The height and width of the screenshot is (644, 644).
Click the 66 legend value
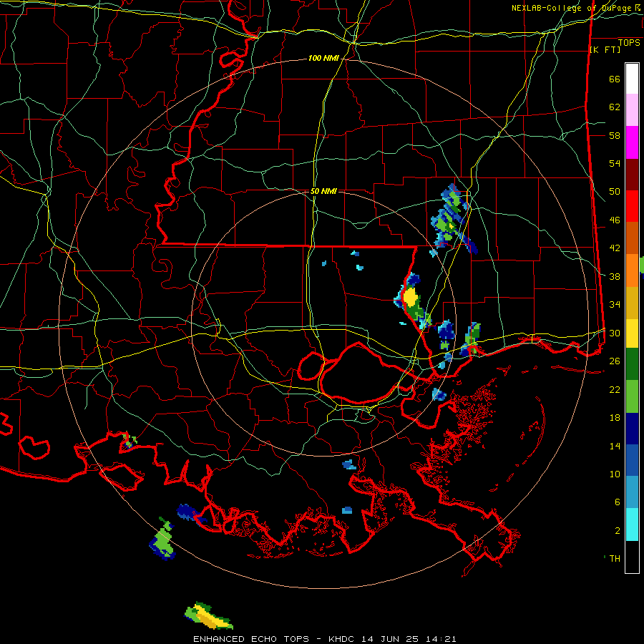pos(615,79)
